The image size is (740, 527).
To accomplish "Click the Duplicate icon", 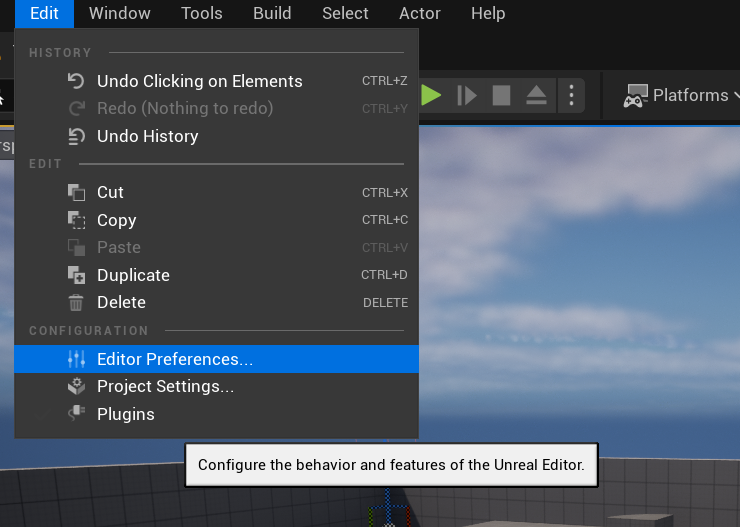I will pyautogui.click(x=76, y=275).
